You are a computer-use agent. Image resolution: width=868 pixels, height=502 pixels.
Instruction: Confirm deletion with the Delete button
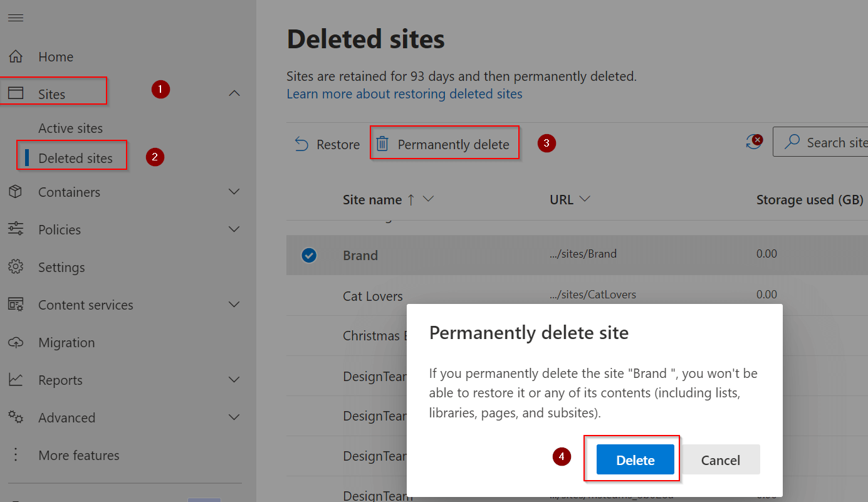point(636,459)
